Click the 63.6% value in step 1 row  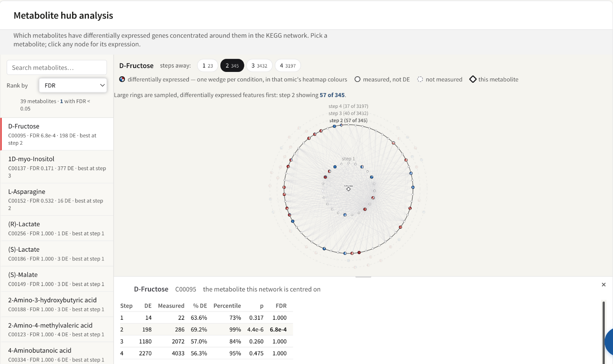pyautogui.click(x=199, y=318)
